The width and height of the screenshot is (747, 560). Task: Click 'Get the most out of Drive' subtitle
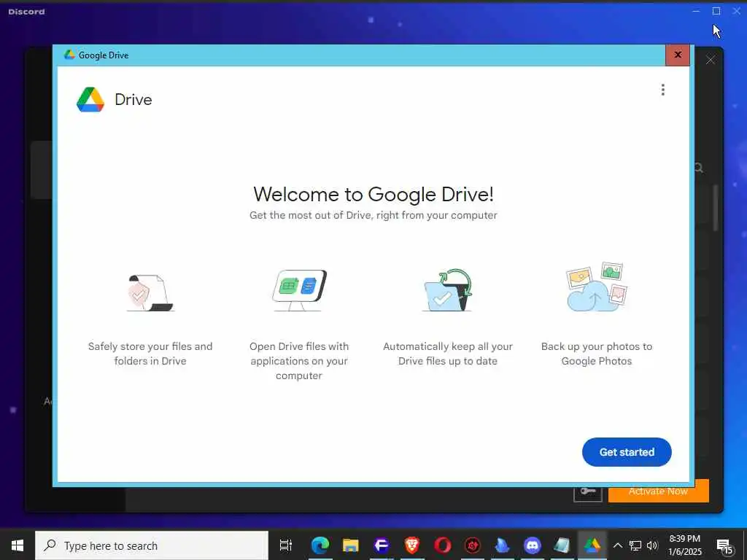373,215
